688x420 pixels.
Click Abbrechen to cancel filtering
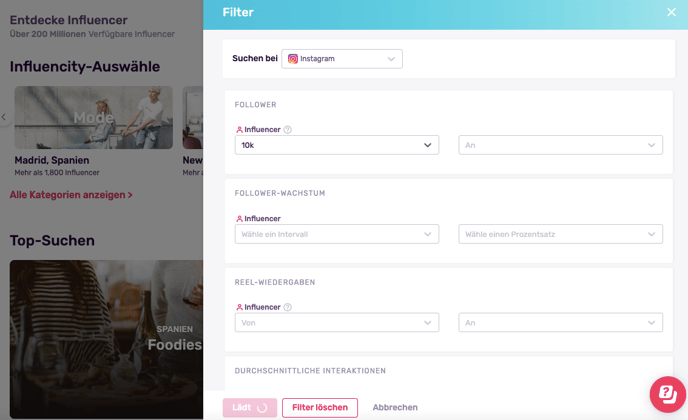point(395,408)
